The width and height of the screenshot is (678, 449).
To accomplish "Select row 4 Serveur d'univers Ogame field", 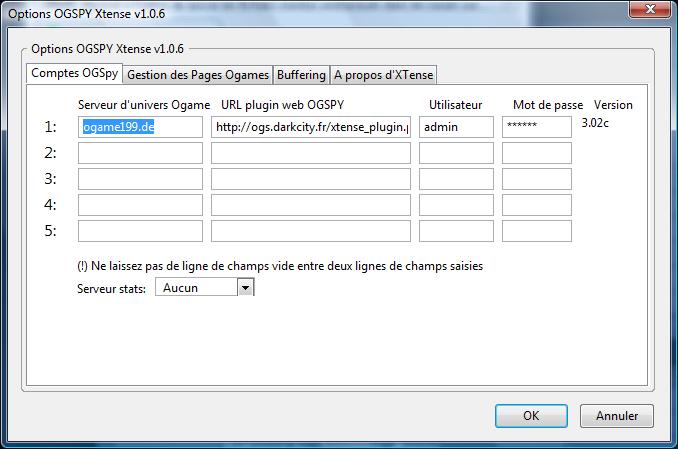I will (140, 205).
